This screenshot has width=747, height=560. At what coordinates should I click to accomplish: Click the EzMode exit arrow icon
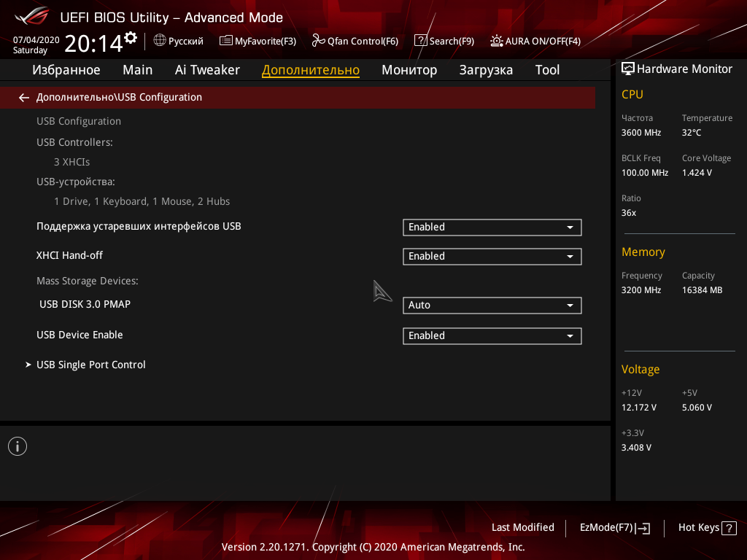(643, 528)
